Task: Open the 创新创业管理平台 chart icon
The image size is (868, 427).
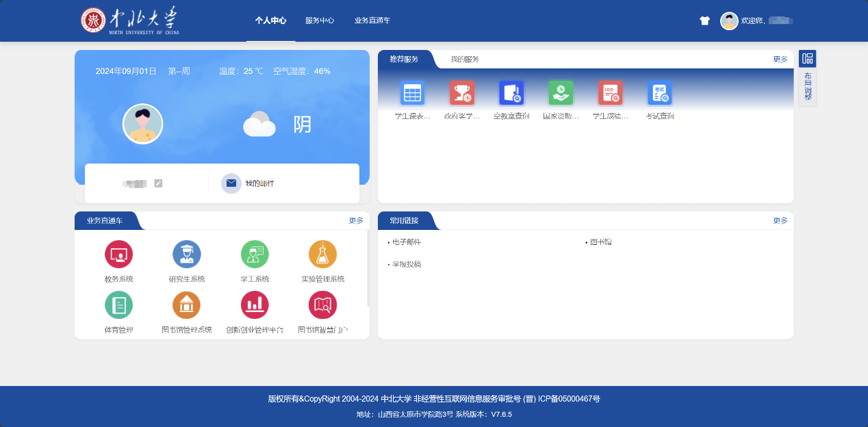Action: [255, 305]
